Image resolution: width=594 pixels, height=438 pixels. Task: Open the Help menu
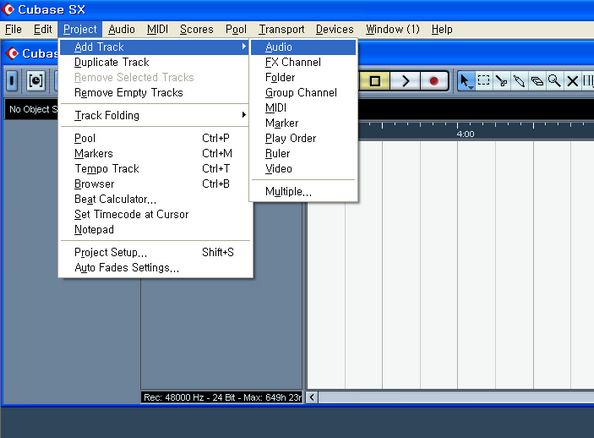coord(442,29)
